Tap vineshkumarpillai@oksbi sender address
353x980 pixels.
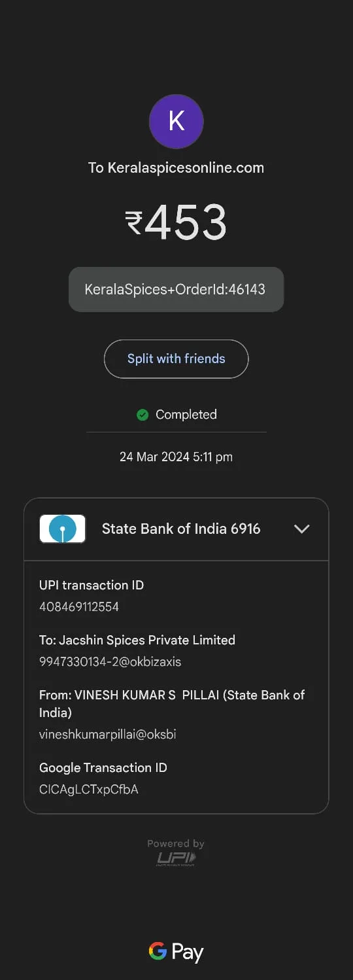point(108,734)
